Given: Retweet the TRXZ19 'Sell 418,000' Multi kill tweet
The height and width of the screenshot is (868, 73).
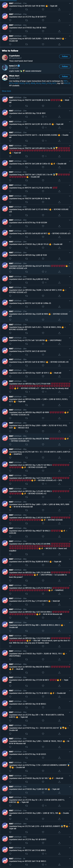Looking at the screenshot, I should 26,106.
